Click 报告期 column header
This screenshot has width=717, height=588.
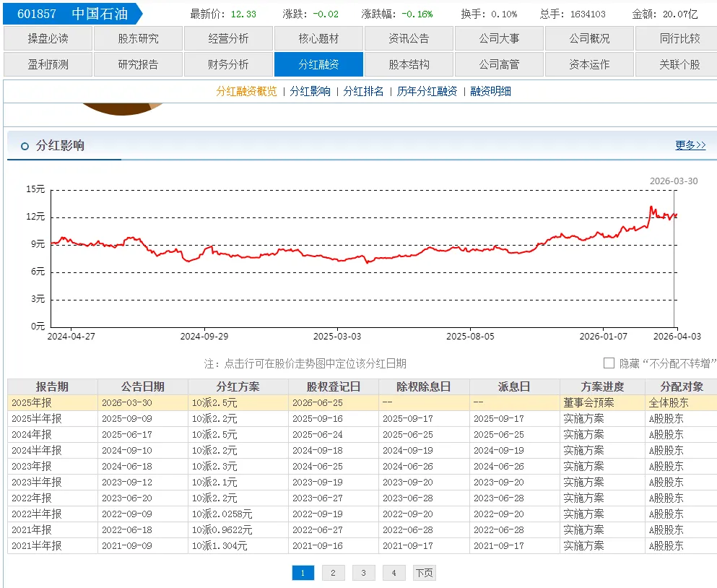pyautogui.click(x=53, y=386)
